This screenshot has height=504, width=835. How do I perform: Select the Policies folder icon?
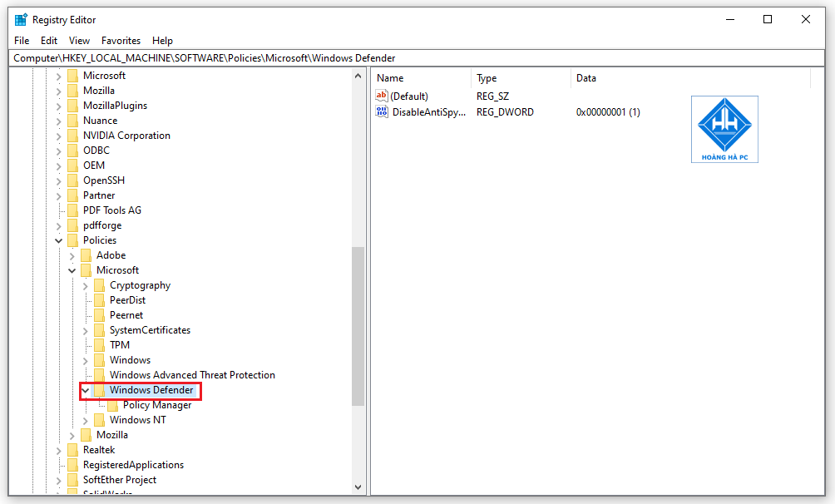[x=73, y=240]
